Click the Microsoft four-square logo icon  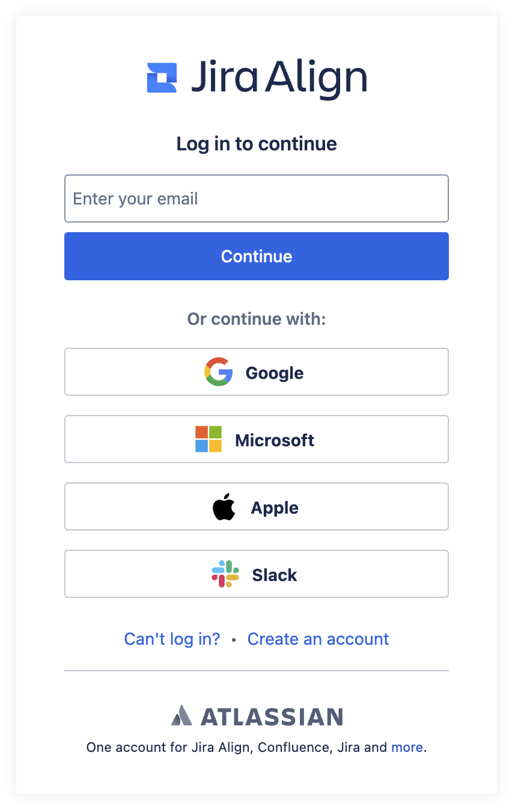(x=209, y=439)
